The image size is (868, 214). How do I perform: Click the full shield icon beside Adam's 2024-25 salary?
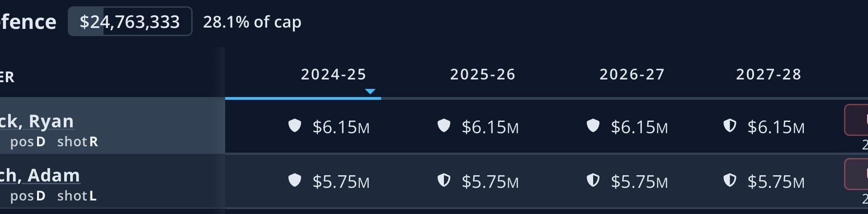[x=295, y=180]
